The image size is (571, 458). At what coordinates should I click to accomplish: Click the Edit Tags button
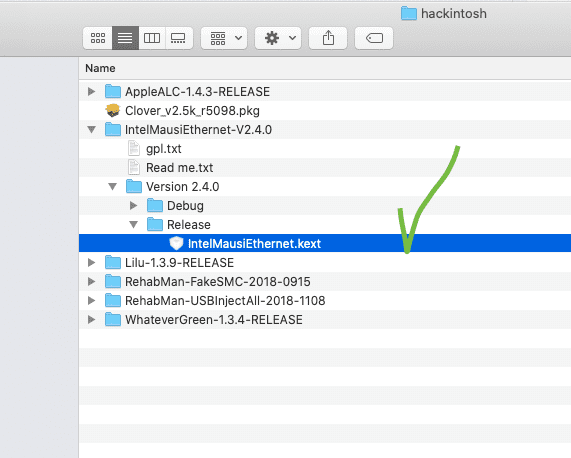pos(374,38)
